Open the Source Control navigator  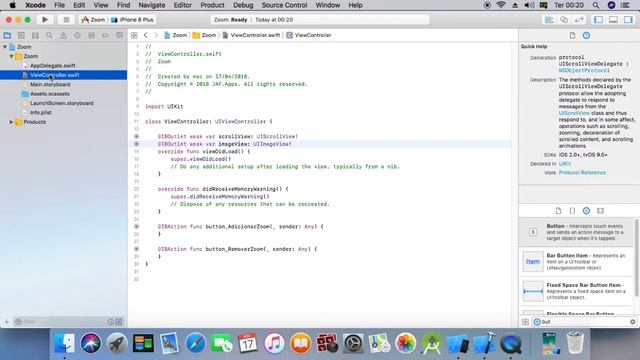tap(21, 36)
